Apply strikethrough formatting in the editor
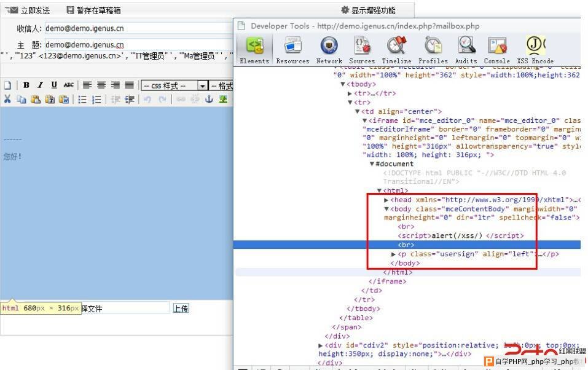 coord(69,85)
